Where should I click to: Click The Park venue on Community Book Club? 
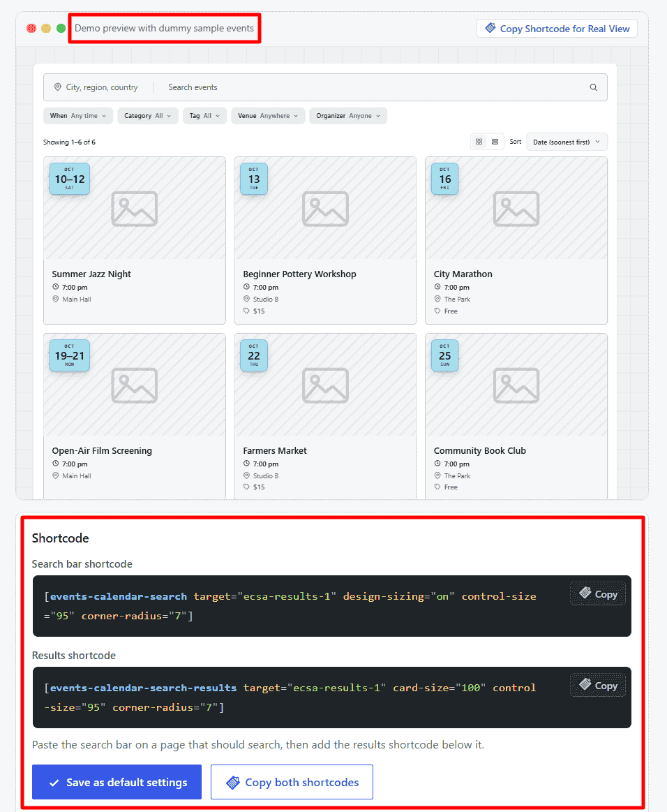(457, 476)
